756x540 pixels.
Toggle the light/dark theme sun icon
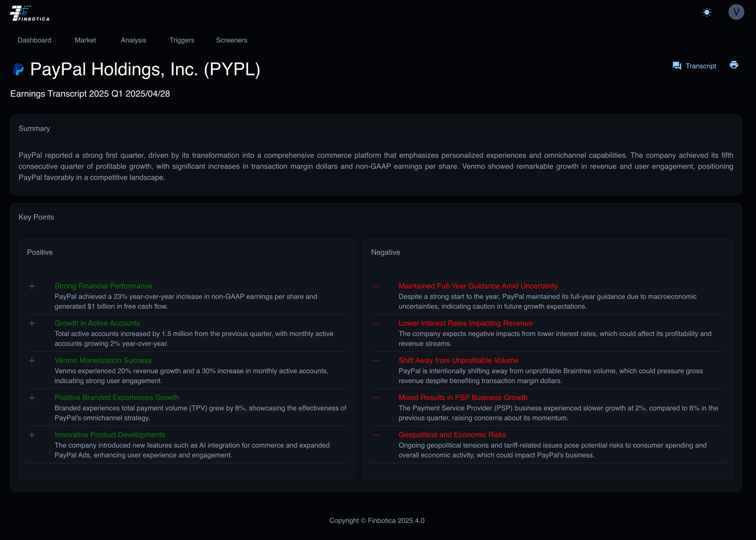coord(707,12)
